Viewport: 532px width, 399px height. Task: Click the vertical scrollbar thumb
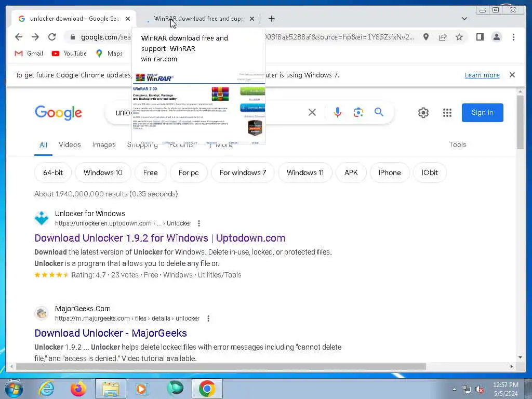click(x=521, y=122)
